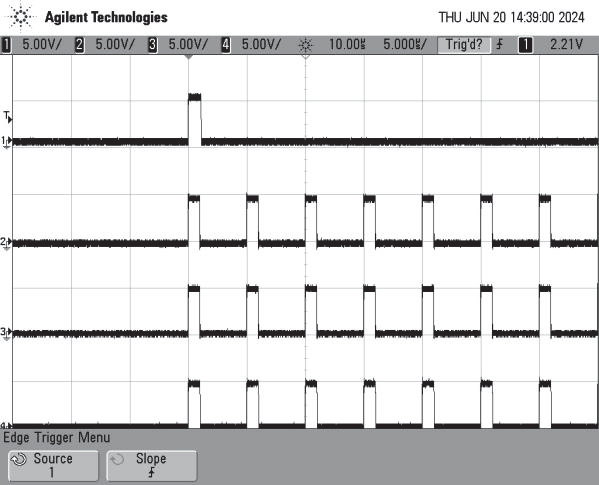
Task: Click the Agilent Technologies text
Action: [x=106, y=18]
